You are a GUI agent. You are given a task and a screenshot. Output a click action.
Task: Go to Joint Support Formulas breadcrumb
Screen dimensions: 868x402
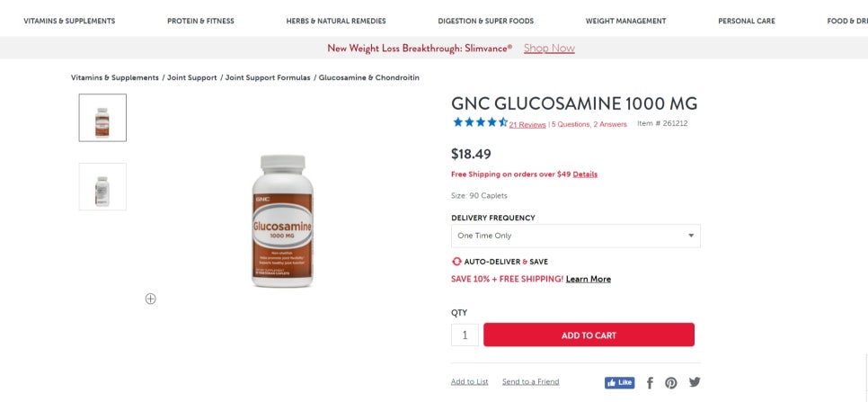(x=268, y=78)
